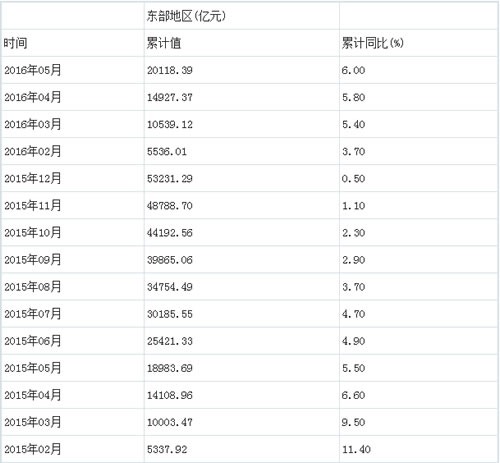Click the value 30185.55

(170, 314)
